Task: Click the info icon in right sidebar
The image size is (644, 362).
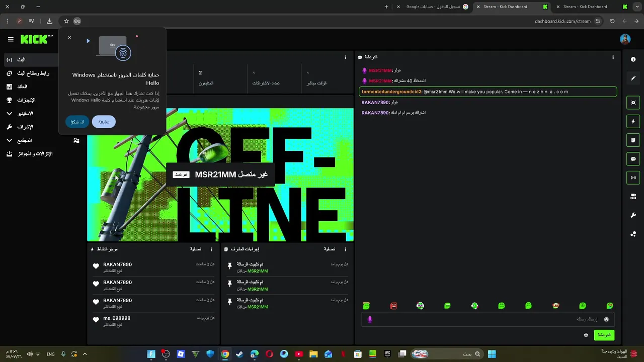Action: [633, 59]
